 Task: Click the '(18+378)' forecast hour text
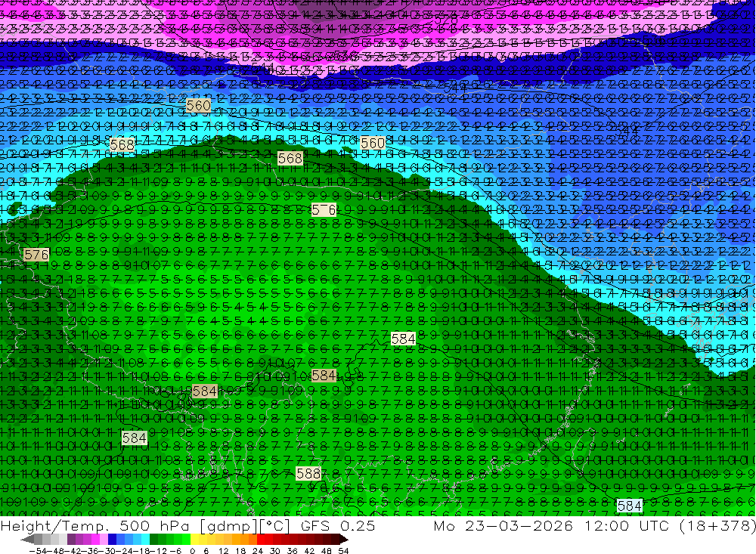717,525
